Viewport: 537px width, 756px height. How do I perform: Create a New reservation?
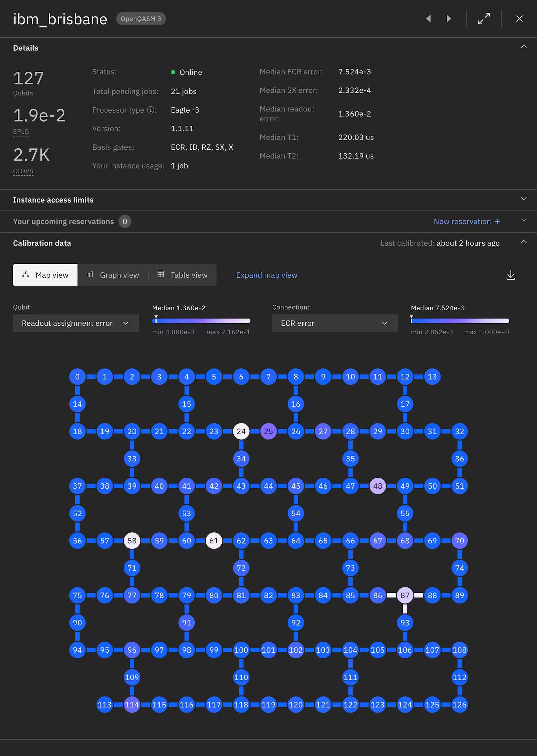[467, 222]
